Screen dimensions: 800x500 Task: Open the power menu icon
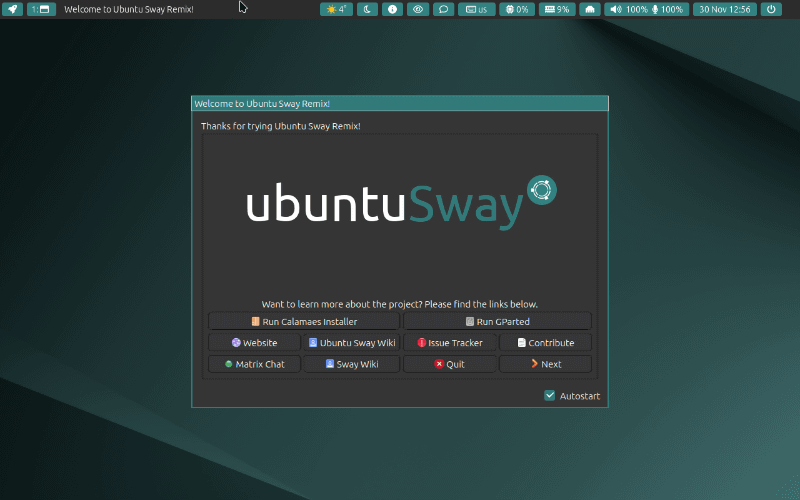771,9
